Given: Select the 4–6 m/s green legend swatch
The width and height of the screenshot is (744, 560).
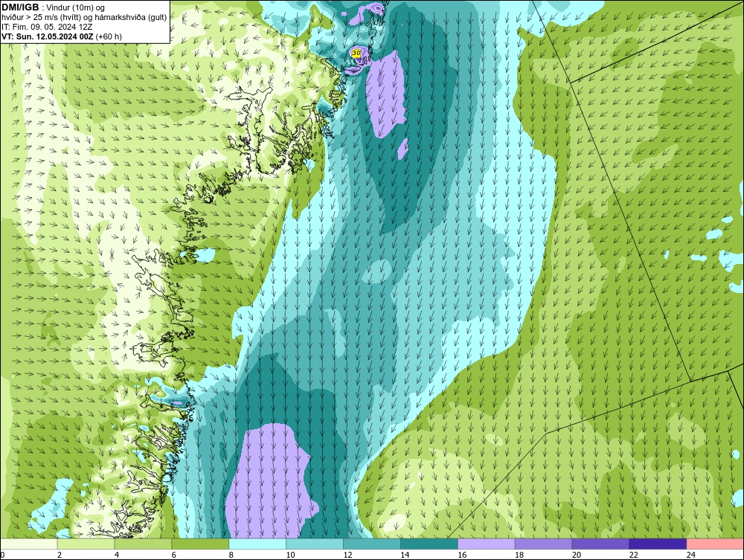Looking at the screenshot, I should coord(143,544).
